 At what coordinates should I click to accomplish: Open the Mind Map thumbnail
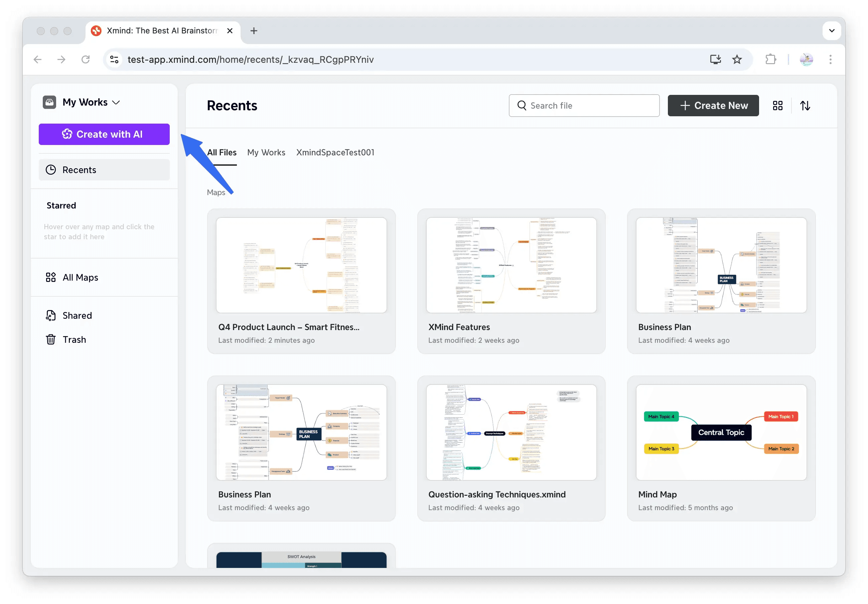tap(721, 432)
